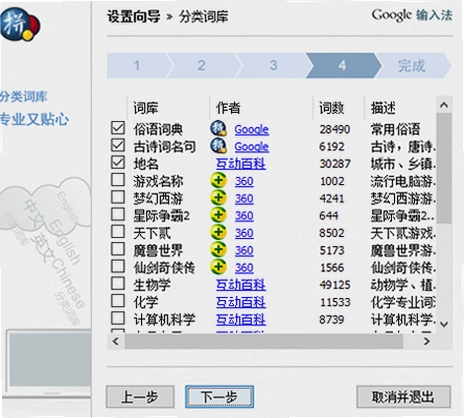Screen dimensions: 464x418
Task: Open the 互动百科 link for 化学
Action: coord(241,302)
